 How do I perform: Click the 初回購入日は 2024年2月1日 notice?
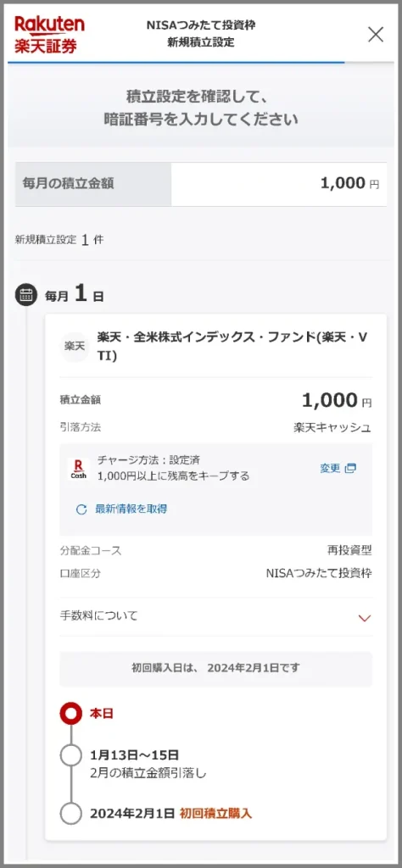[216, 668]
